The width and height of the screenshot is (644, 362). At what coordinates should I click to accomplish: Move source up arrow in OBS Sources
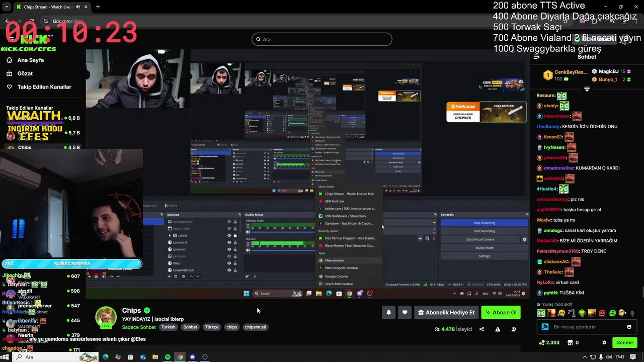point(191,276)
